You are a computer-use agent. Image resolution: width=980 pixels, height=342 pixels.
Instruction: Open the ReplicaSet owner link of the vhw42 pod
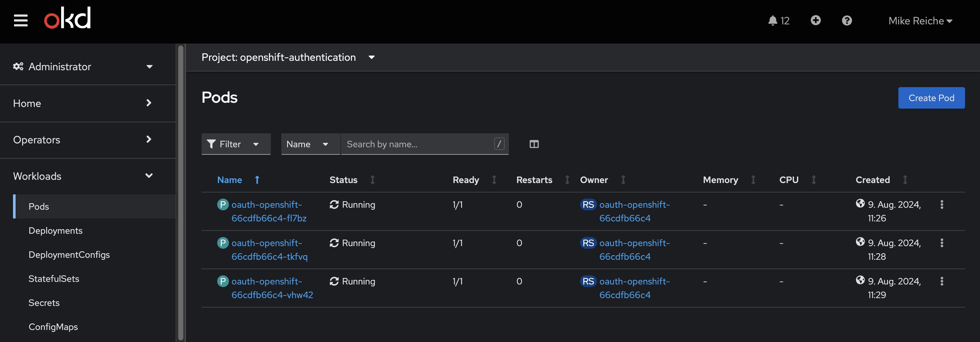pos(634,288)
